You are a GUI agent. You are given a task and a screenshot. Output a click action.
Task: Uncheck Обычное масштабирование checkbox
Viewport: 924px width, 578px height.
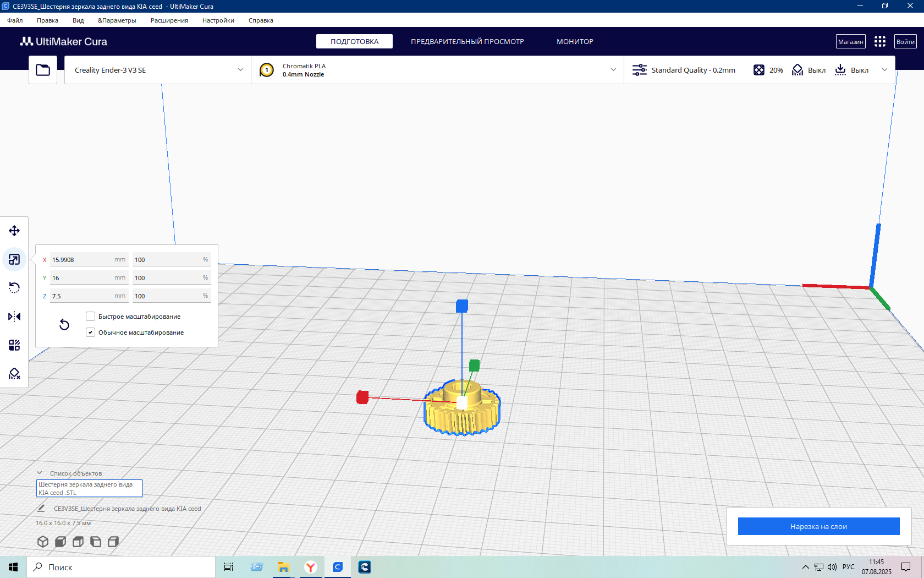91,332
